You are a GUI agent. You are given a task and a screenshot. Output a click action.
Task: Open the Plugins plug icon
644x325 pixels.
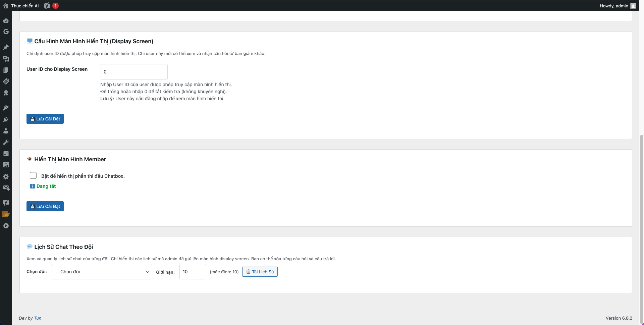click(x=6, y=119)
